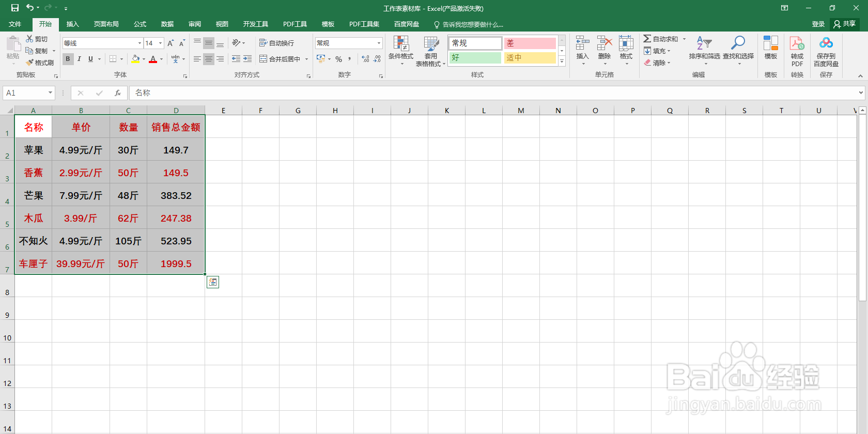868x434 pixels.
Task: Expand the formula bar
Action: 861,93
